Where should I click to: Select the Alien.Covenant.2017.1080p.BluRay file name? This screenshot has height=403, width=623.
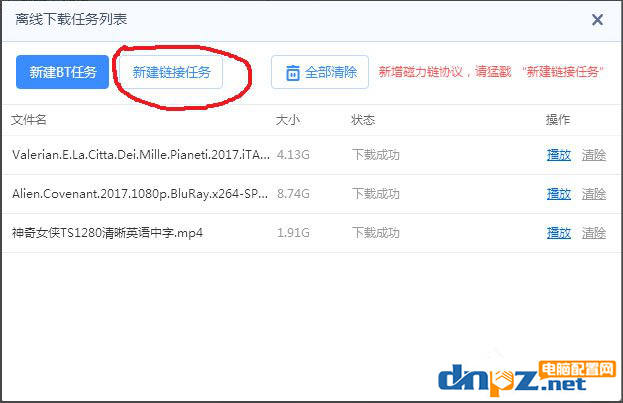click(140, 194)
